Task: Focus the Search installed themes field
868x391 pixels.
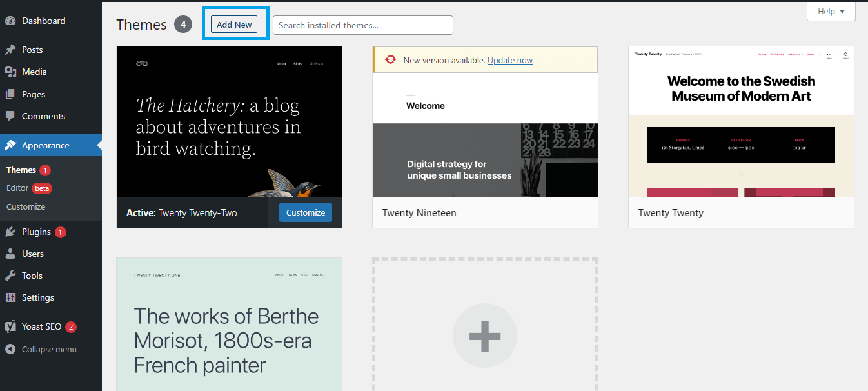Action: coord(362,25)
